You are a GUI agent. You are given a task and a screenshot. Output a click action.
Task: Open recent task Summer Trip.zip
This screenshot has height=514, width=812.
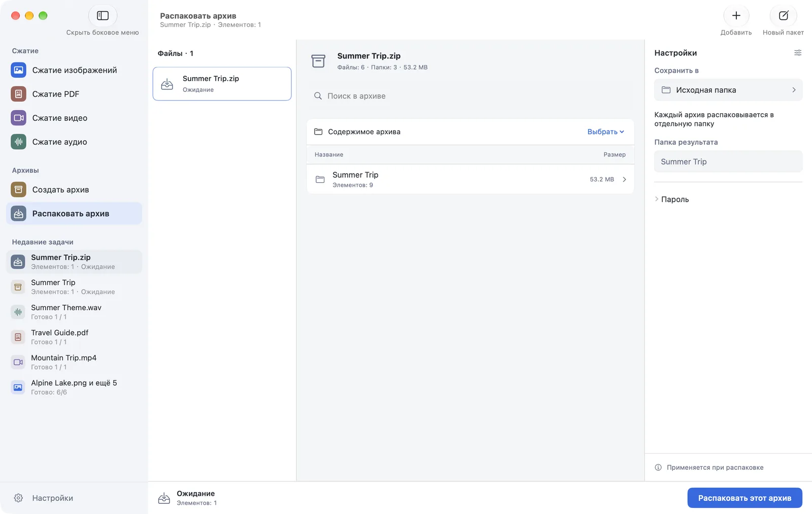(x=74, y=262)
